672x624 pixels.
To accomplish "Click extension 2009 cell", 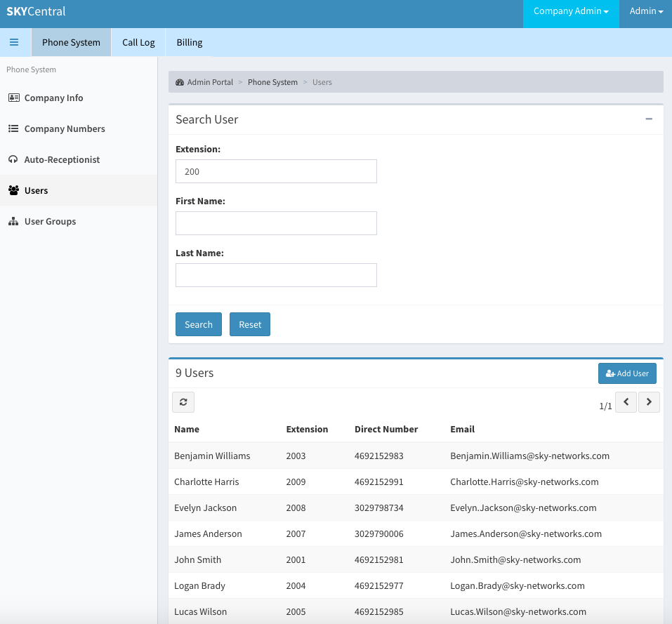I will [296, 482].
